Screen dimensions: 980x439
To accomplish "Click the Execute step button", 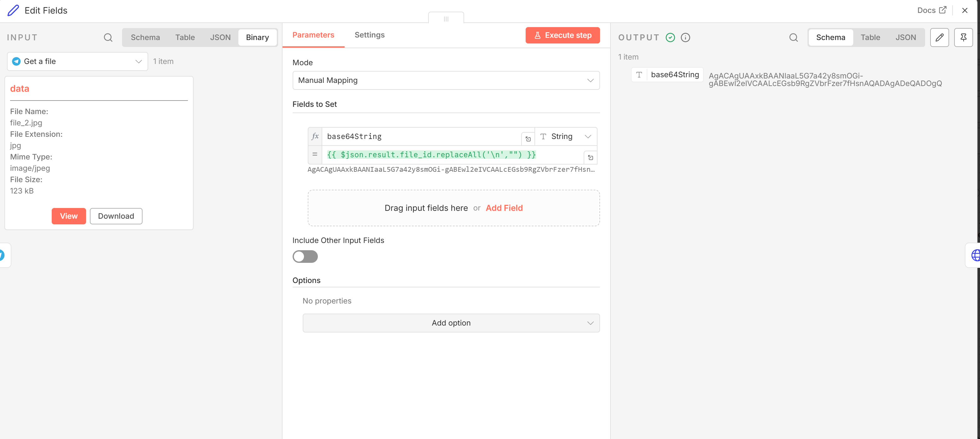I will 562,35.
